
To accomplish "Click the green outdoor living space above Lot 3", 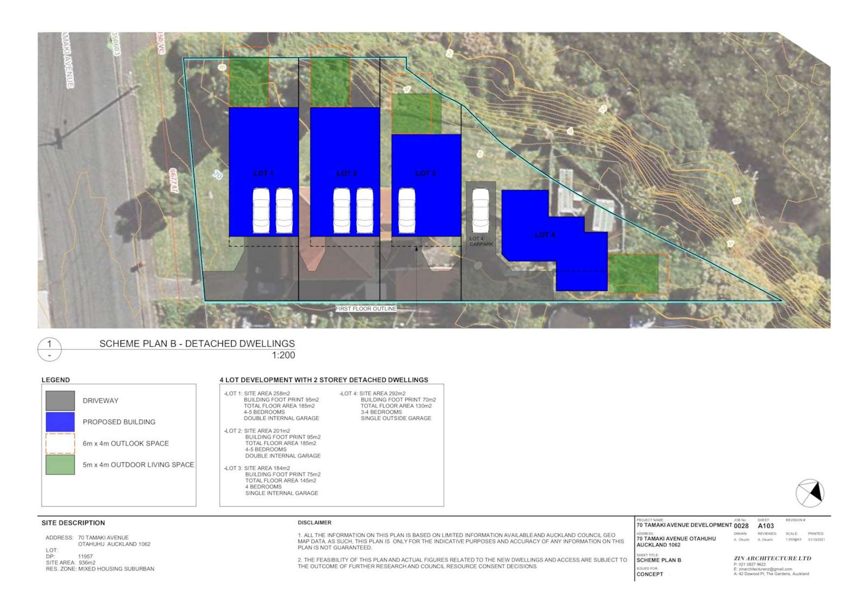I will pyautogui.click(x=416, y=113).
